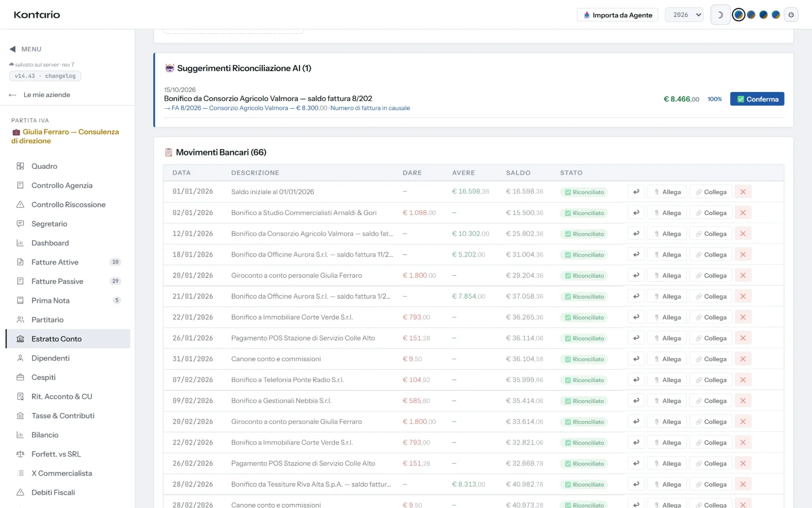Click the Segretario chat icon
This screenshot has width=812, height=508.
click(20, 224)
